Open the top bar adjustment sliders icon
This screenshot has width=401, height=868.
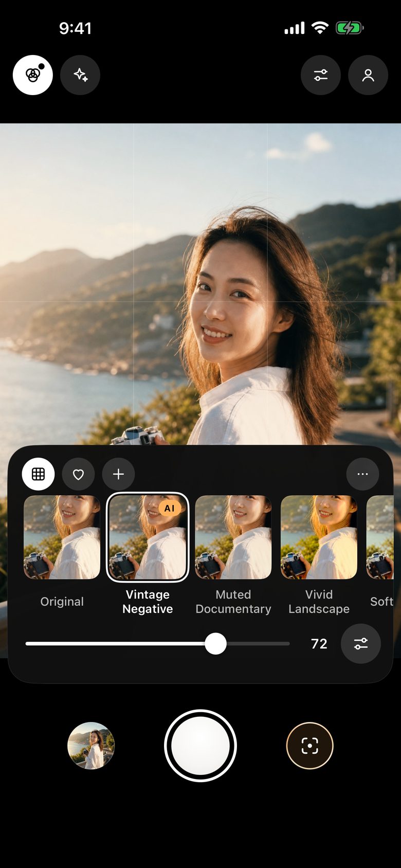(x=321, y=75)
